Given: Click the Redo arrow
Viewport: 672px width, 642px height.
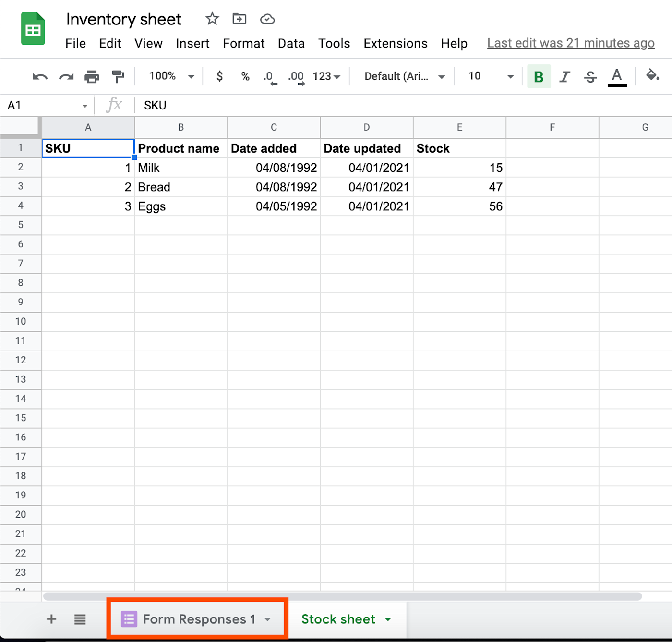Looking at the screenshot, I should point(66,76).
